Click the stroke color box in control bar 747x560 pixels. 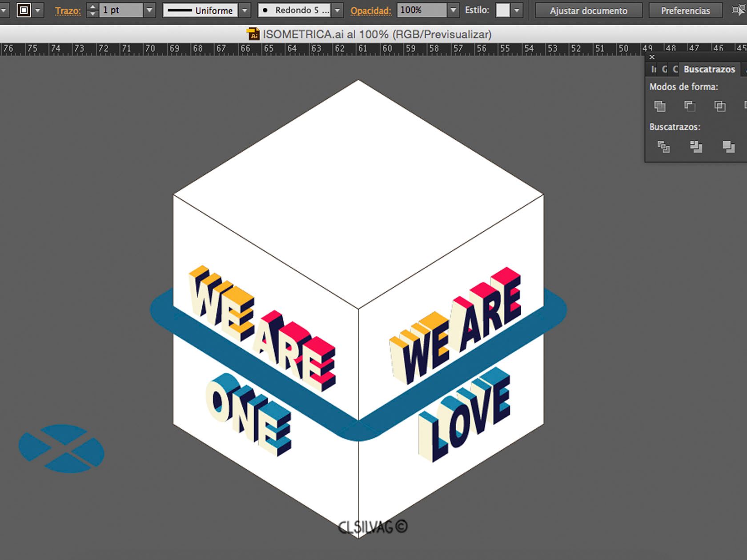24,10
